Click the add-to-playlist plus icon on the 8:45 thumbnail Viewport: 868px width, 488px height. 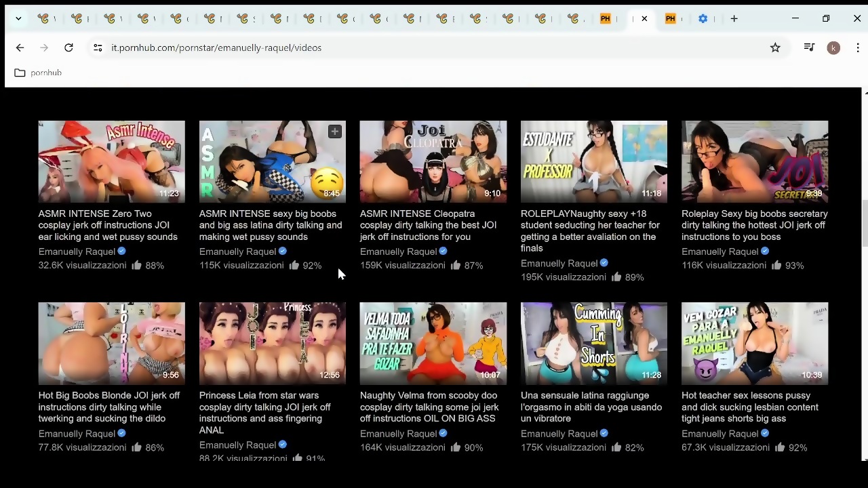pyautogui.click(x=334, y=131)
